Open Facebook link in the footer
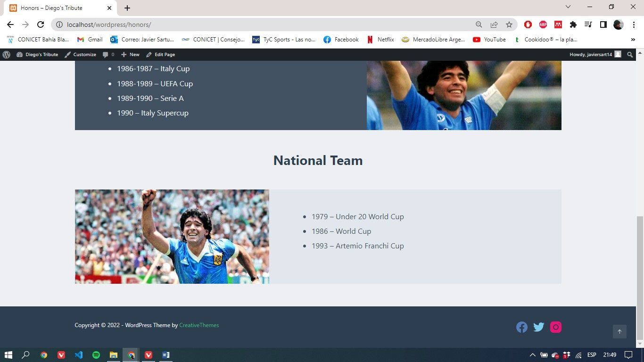 point(521,327)
